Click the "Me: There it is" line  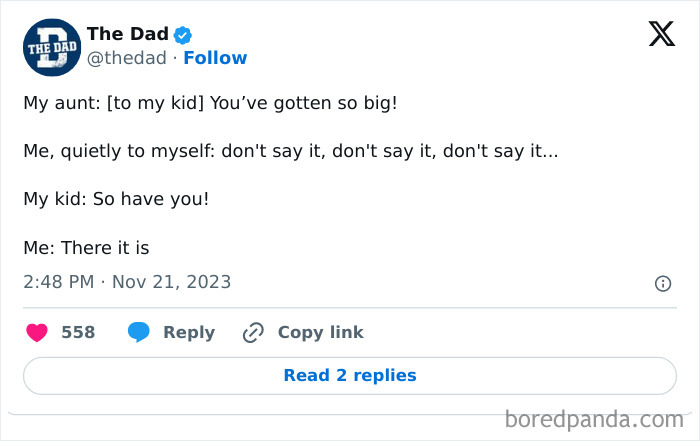pos(86,246)
